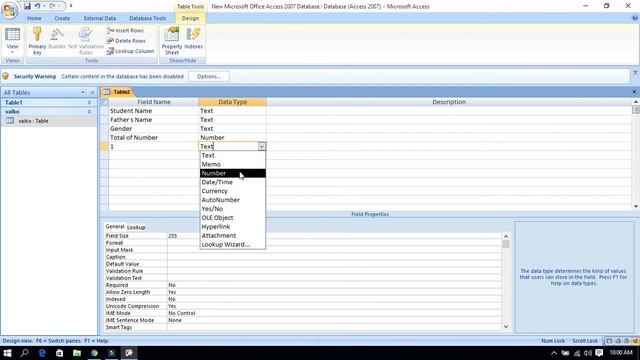Choose Date/Time data type

click(233, 182)
